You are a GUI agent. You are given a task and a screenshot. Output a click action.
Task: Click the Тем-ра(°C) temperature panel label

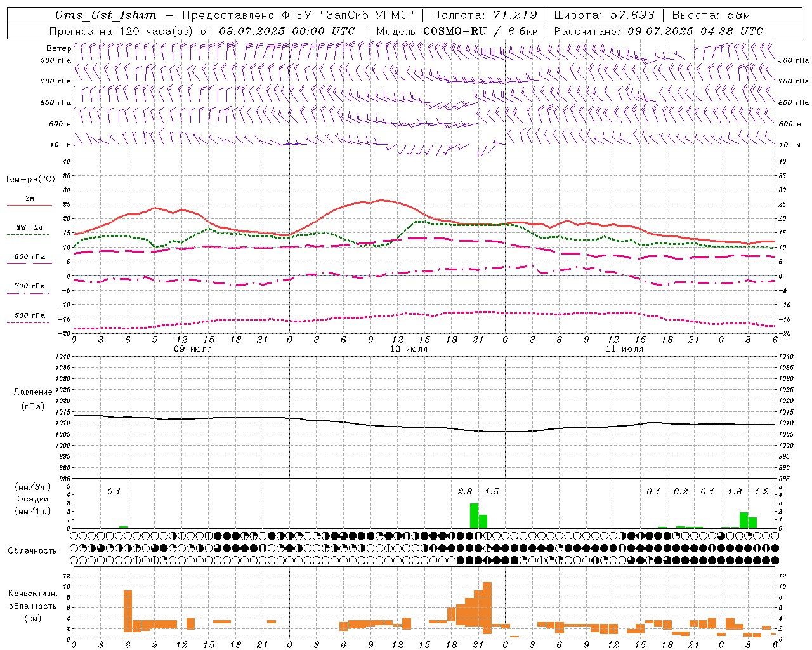pyautogui.click(x=30, y=180)
